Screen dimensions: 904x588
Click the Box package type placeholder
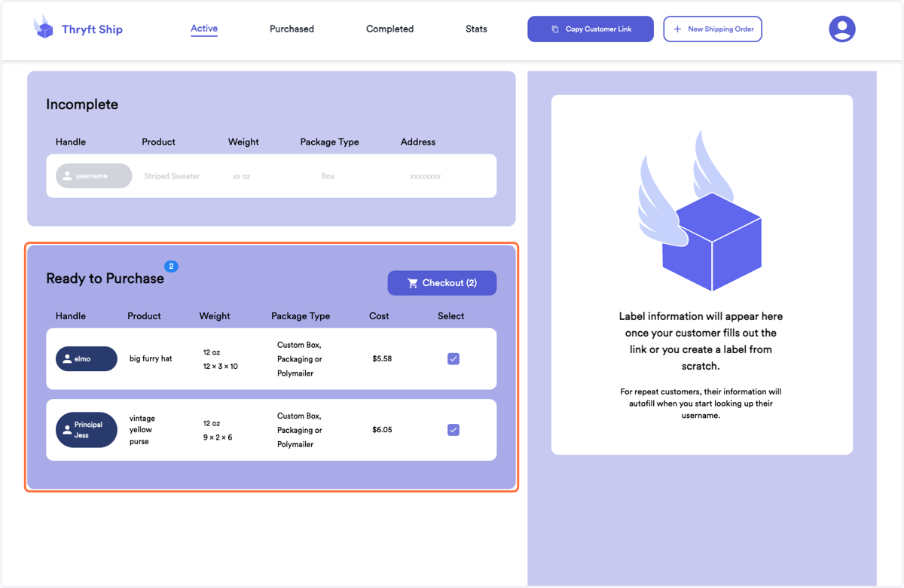click(x=328, y=176)
